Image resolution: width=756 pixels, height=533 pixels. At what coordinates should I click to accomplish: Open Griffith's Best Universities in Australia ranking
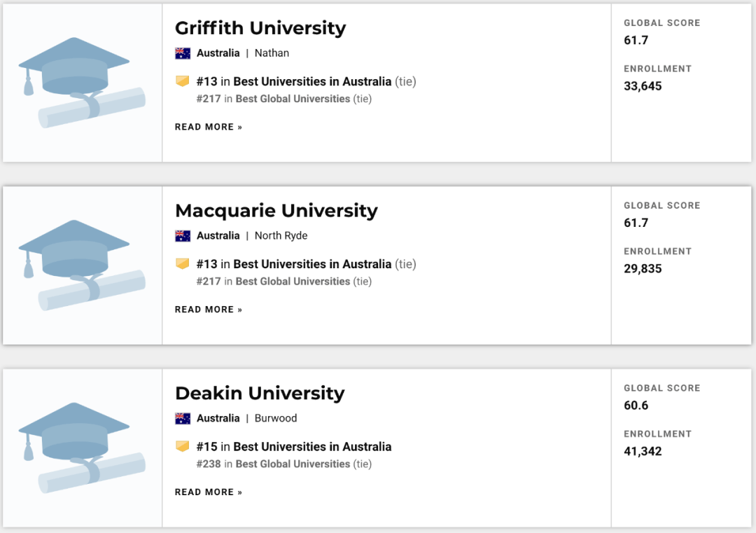(312, 82)
